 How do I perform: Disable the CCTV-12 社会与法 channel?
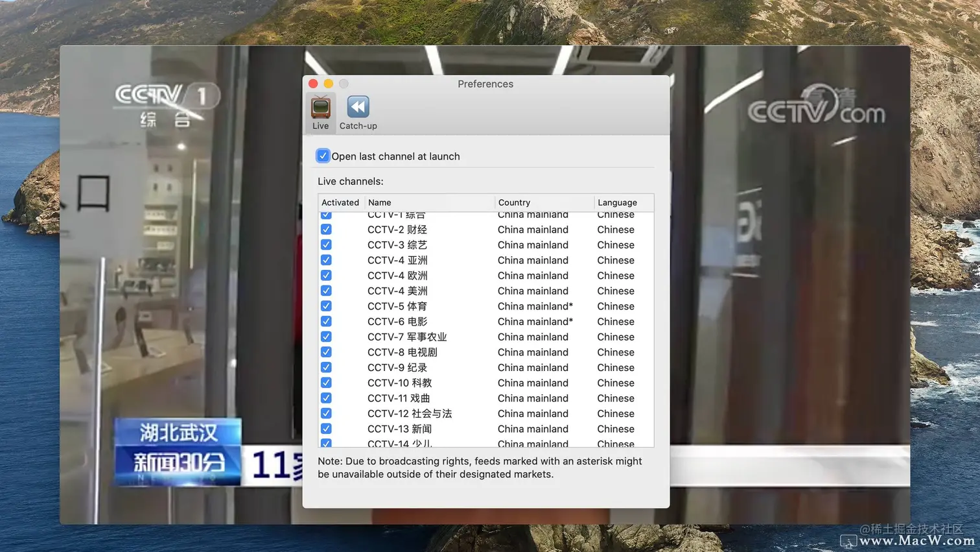coord(326,414)
